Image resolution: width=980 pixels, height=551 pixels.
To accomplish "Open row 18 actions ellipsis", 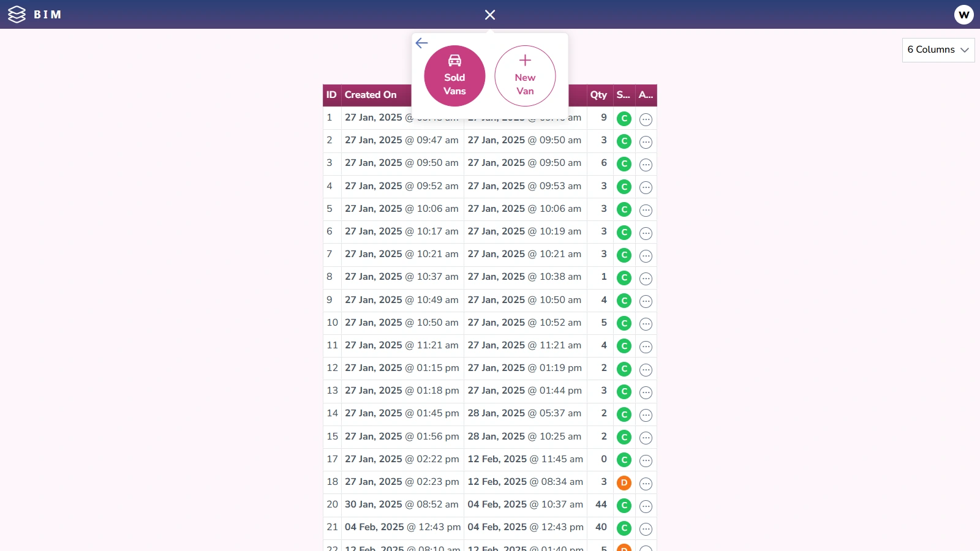I will pyautogui.click(x=646, y=484).
